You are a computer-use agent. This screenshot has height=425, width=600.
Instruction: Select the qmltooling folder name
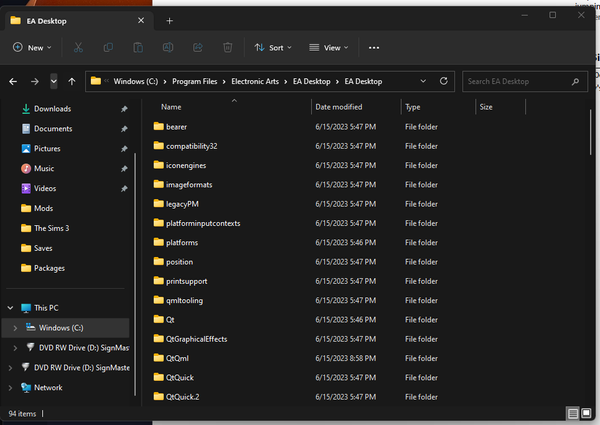click(184, 300)
